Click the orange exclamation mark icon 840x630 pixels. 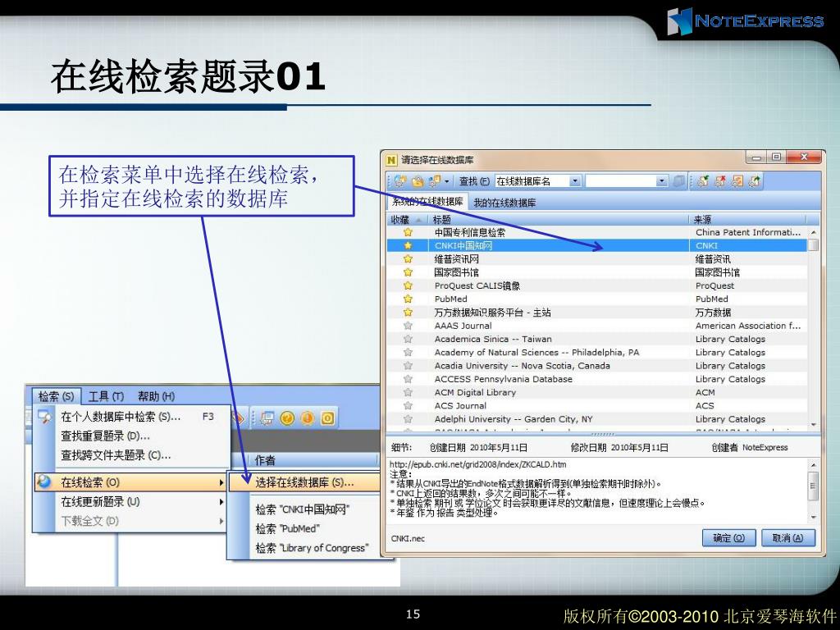pos(308,418)
